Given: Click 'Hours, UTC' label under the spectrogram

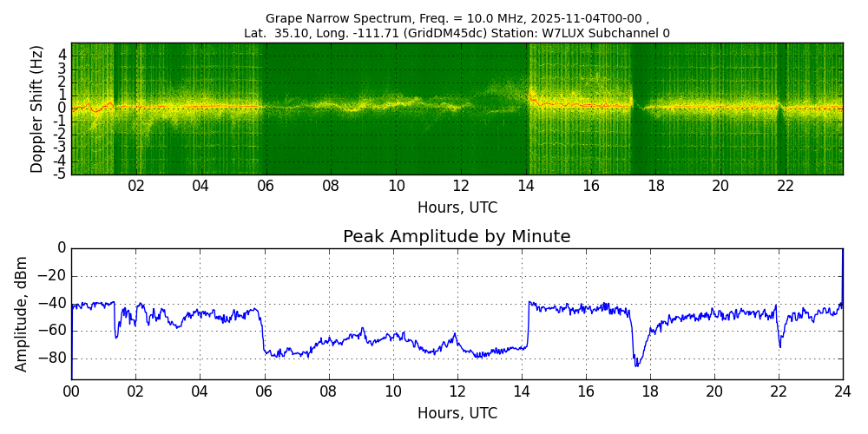Looking at the screenshot, I should click(457, 208).
